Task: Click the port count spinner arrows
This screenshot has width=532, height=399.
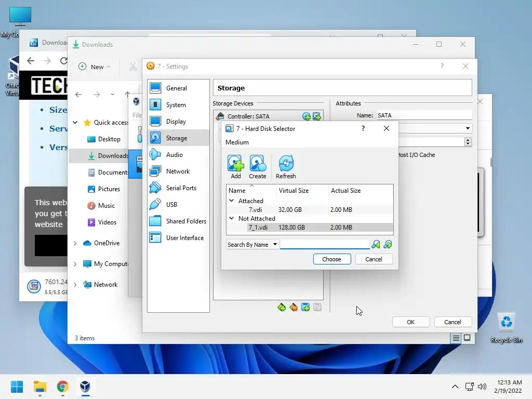Action: coord(468,142)
